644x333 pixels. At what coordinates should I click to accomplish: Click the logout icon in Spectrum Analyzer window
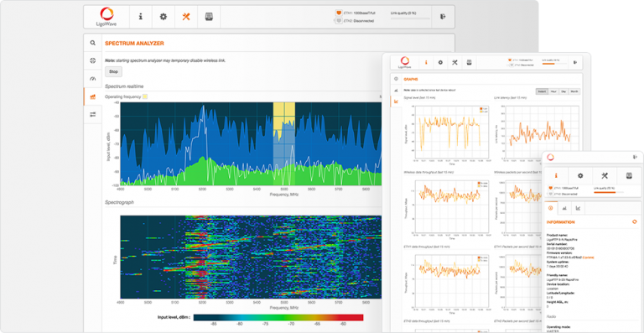point(443,17)
